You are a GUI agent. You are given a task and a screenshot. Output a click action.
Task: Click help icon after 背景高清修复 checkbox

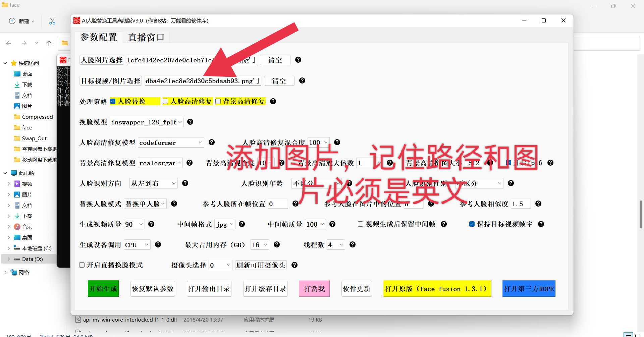click(273, 101)
